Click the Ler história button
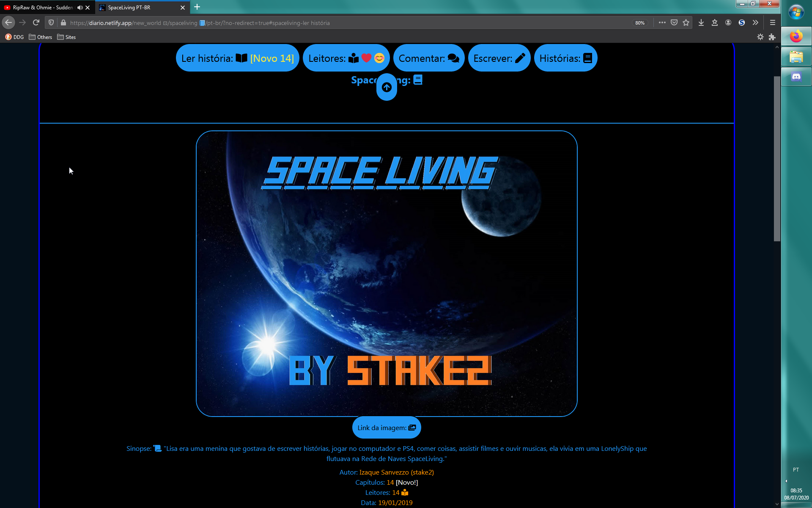 coord(237,58)
